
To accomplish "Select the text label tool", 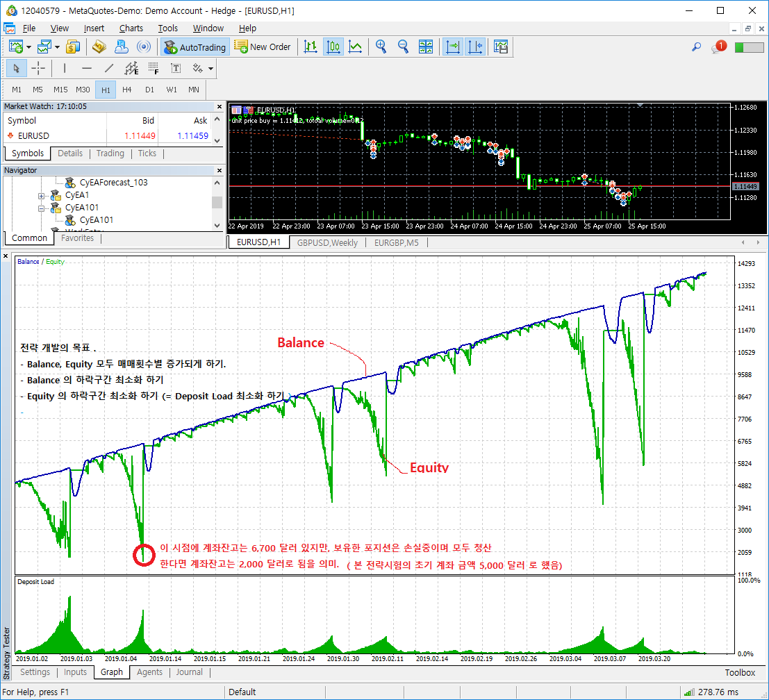I will click(x=176, y=69).
